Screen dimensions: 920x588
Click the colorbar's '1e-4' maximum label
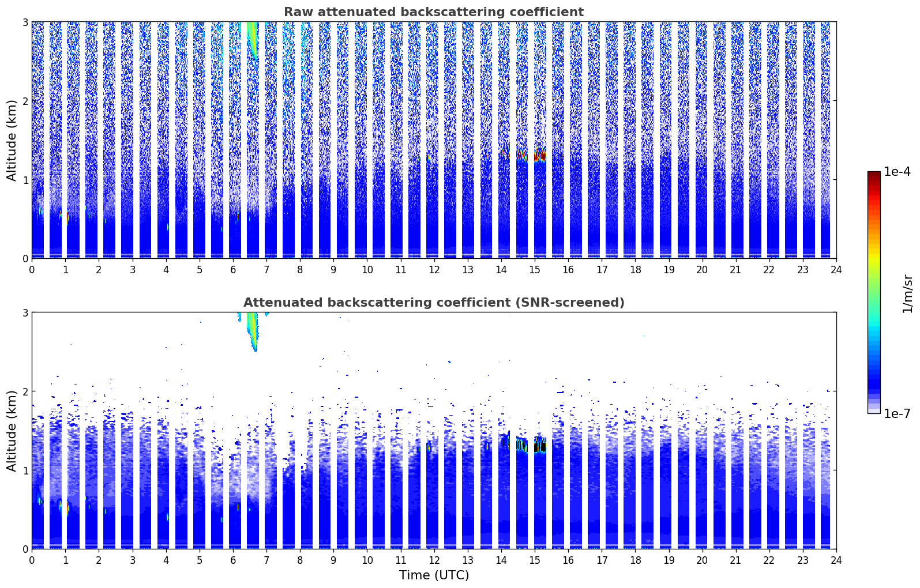[897, 172]
